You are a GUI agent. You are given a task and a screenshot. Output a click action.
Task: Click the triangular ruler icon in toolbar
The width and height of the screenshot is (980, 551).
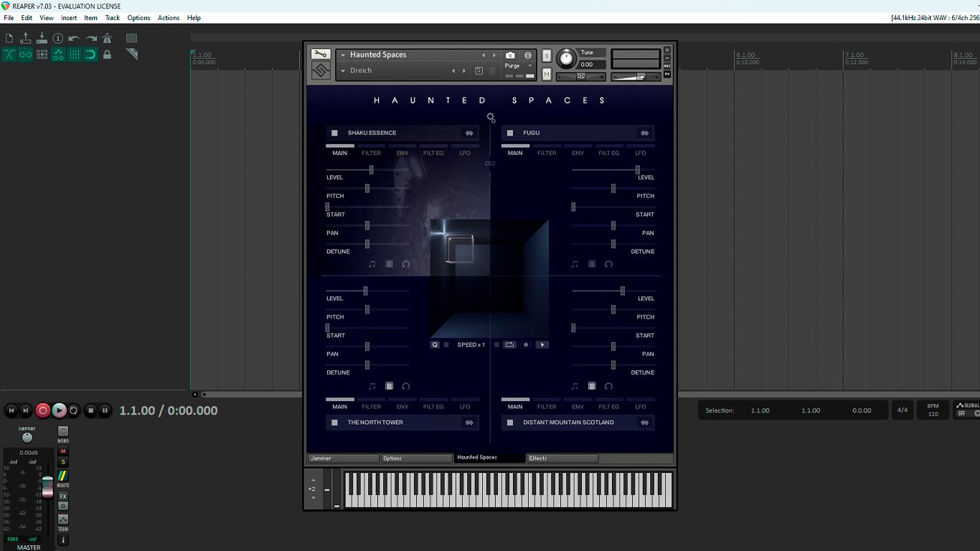(132, 54)
